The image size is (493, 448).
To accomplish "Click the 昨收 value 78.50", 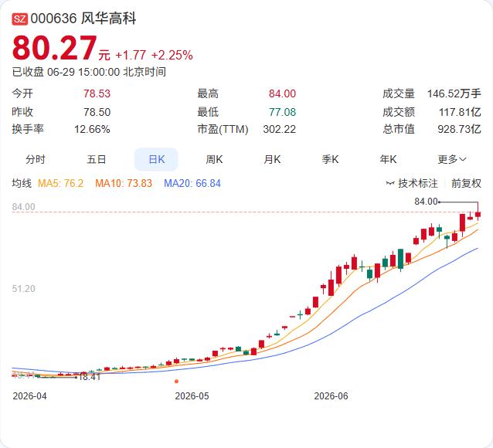I will 97,112.
